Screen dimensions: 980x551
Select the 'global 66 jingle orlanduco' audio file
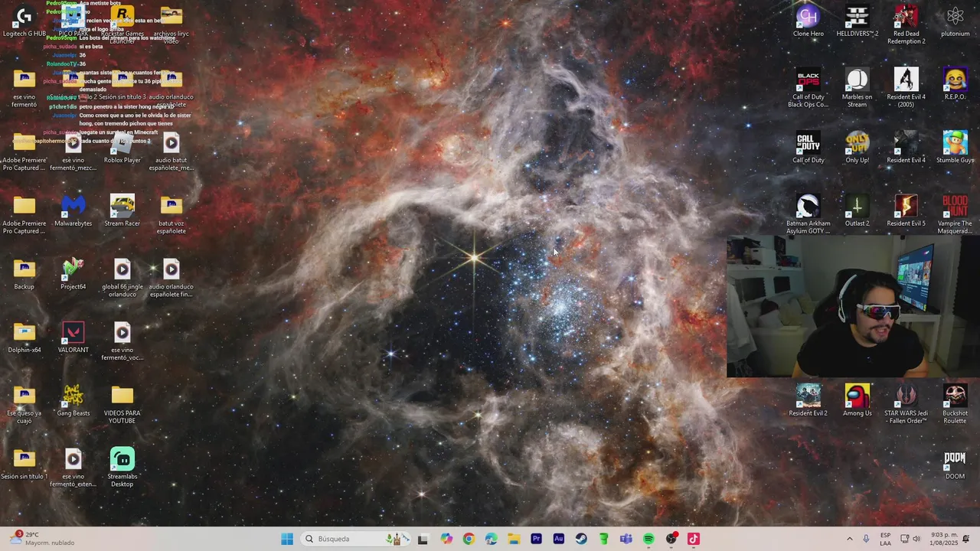tap(122, 279)
